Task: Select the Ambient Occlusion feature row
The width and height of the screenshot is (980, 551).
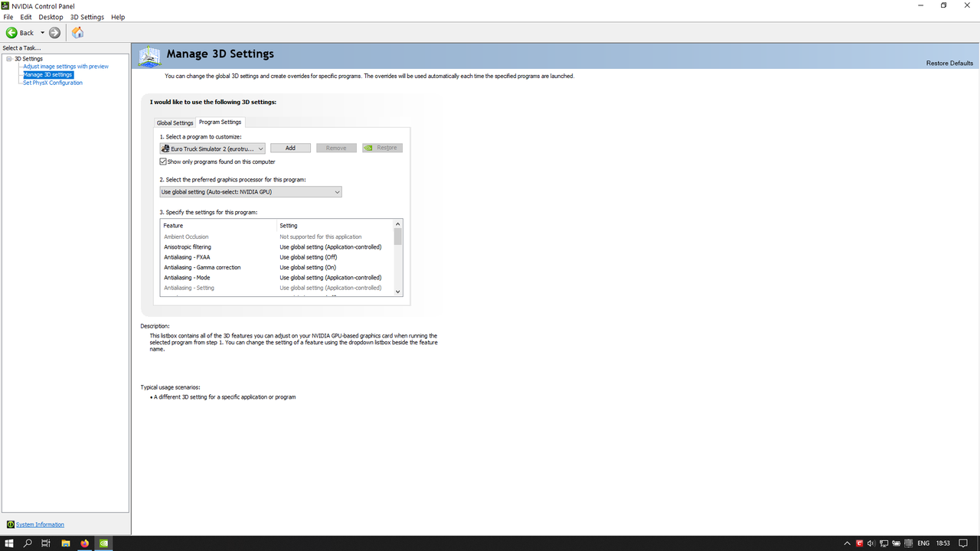Action: point(277,236)
